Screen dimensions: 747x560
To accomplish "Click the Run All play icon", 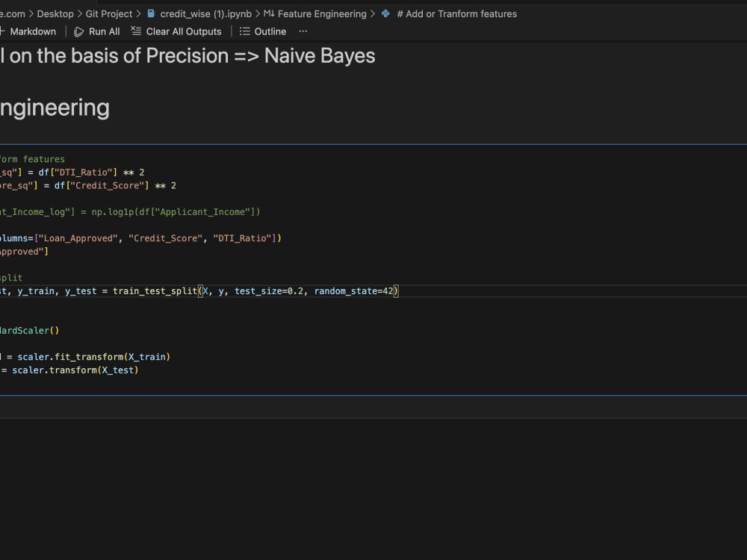I will pyautogui.click(x=78, y=31).
